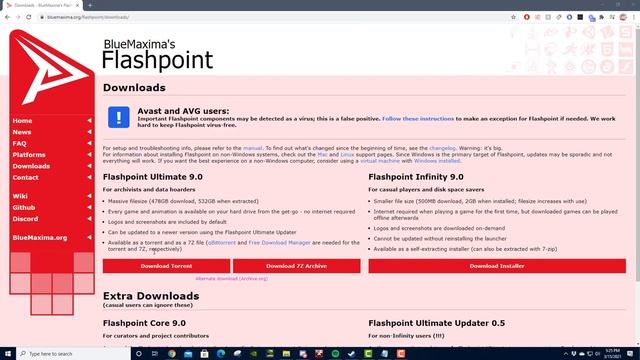Bookmark this page with star icon
The width and height of the screenshot is (640, 360).
pyautogui.click(x=513, y=17)
